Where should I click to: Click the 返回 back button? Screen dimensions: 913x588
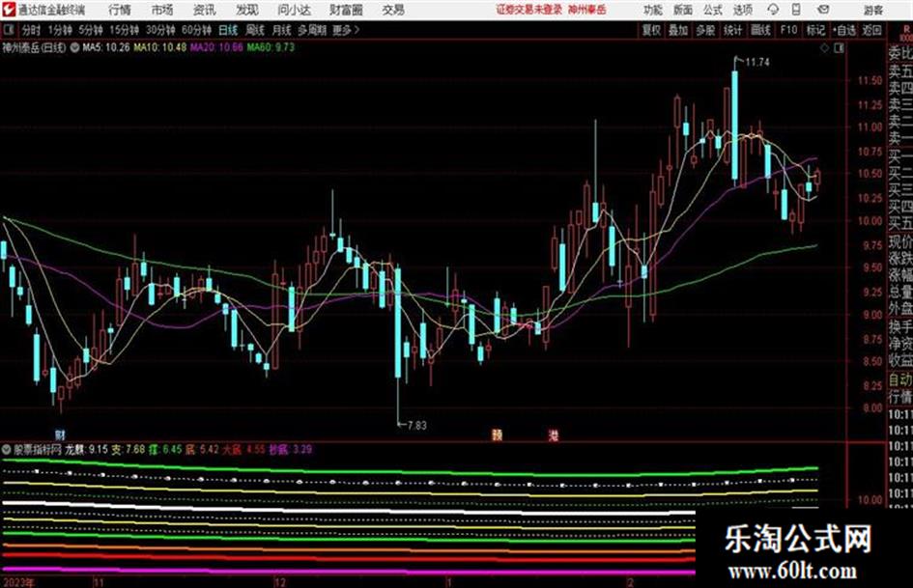(871, 30)
